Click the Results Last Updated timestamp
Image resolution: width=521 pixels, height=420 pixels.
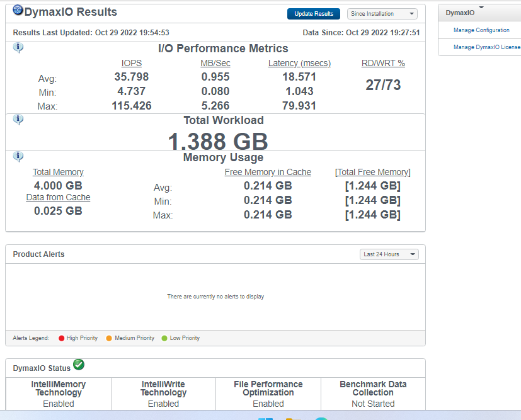(x=91, y=33)
